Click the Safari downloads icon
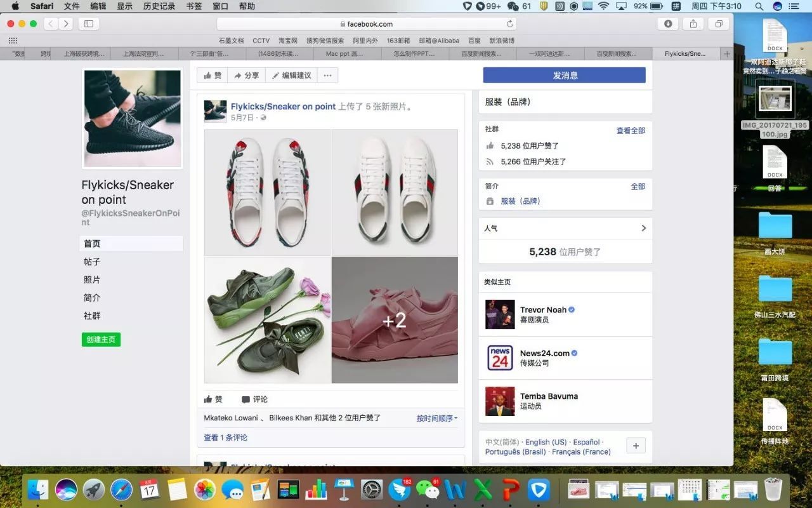The height and width of the screenshot is (508, 812). [x=668, y=24]
